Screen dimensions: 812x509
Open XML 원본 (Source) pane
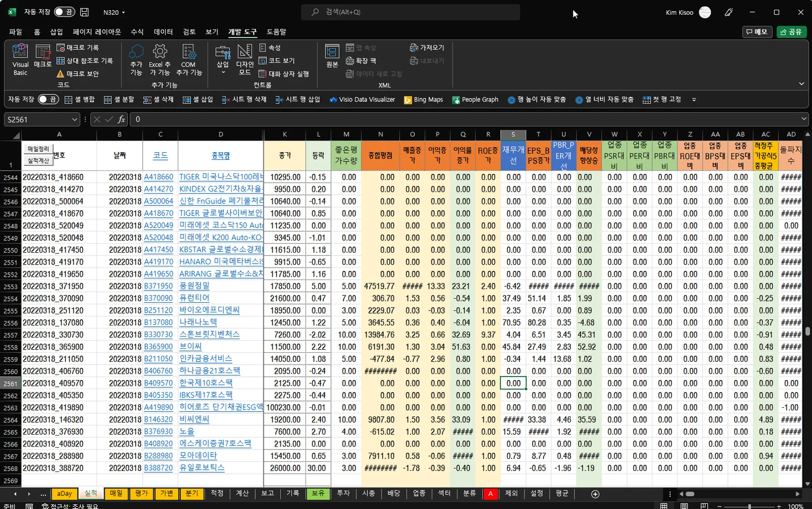click(332, 56)
